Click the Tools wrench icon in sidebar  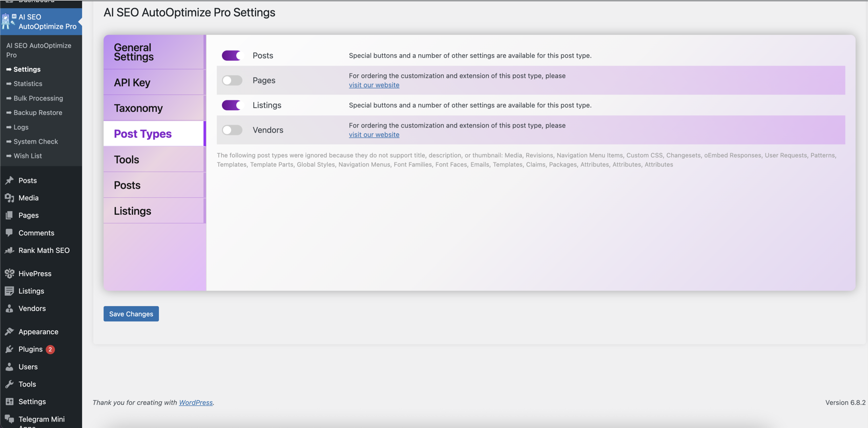pos(9,384)
